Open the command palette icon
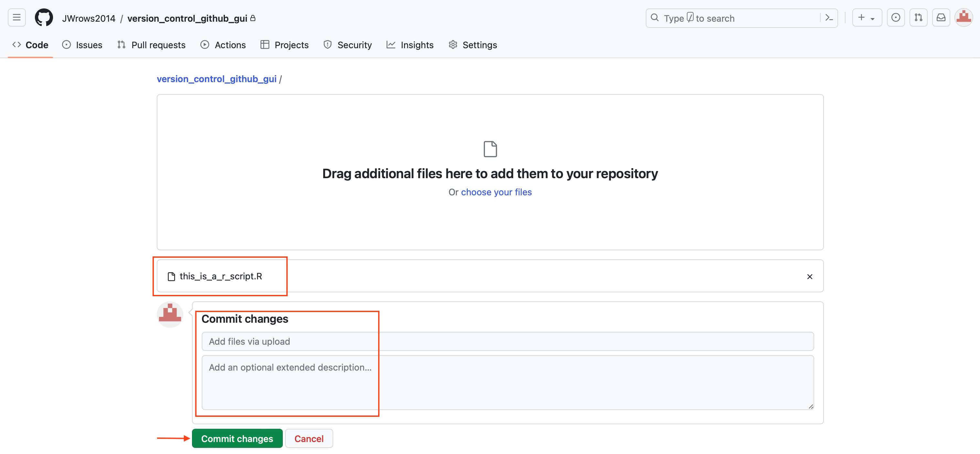This screenshot has height=454, width=980. [829, 18]
